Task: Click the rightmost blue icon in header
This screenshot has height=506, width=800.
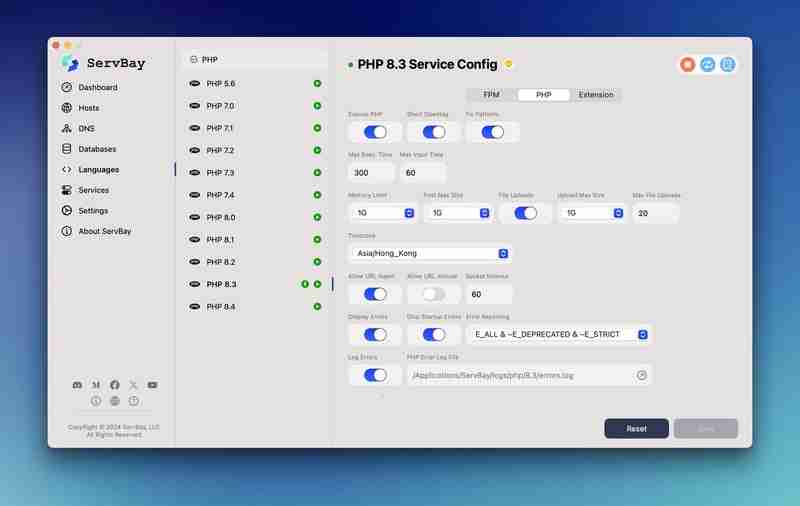Action: (x=728, y=64)
